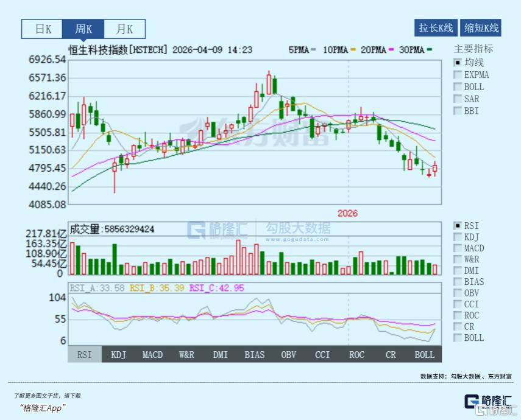
Task: Select the CCI bottom indicator tab
Action: pyautogui.click(x=323, y=354)
